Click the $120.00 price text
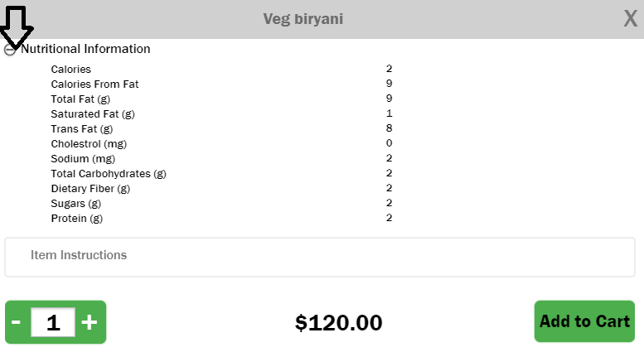644x352 pixels. 338,323
